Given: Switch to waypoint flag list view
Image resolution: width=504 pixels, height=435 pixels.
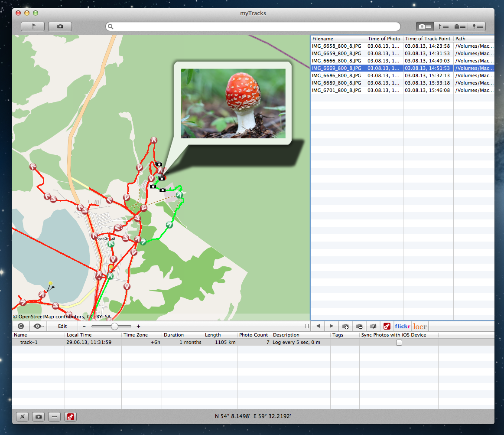Looking at the screenshot, I should click(442, 26).
